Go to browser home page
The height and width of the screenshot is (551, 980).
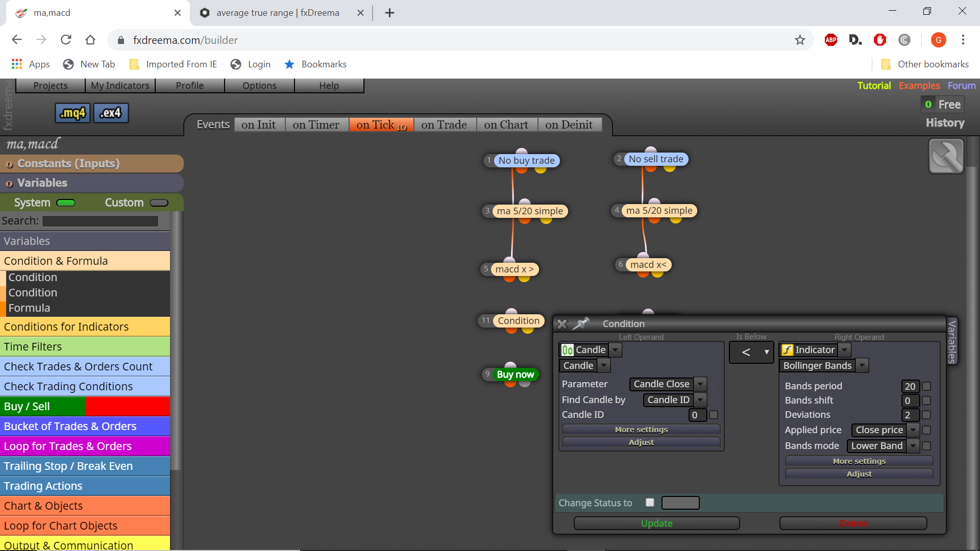90,40
